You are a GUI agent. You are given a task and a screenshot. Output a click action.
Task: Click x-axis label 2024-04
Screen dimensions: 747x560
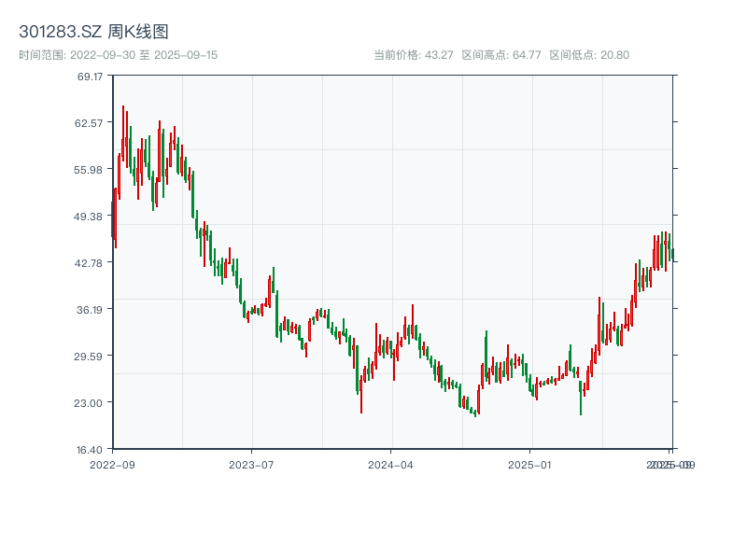point(390,465)
